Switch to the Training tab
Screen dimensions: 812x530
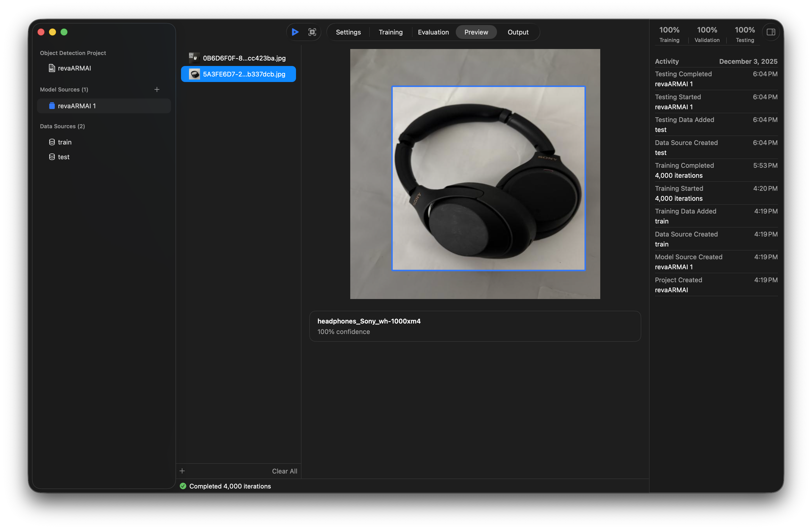(391, 32)
